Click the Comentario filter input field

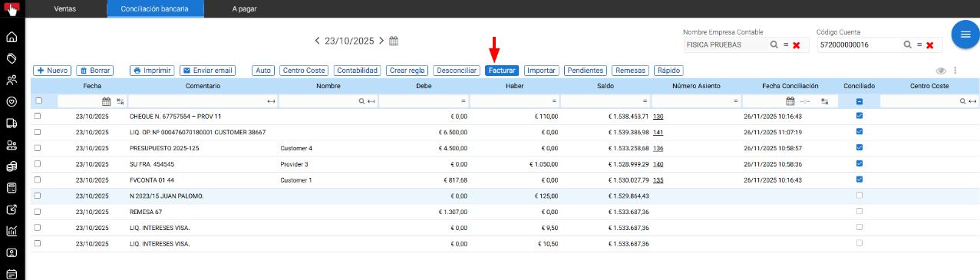pos(196,101)
